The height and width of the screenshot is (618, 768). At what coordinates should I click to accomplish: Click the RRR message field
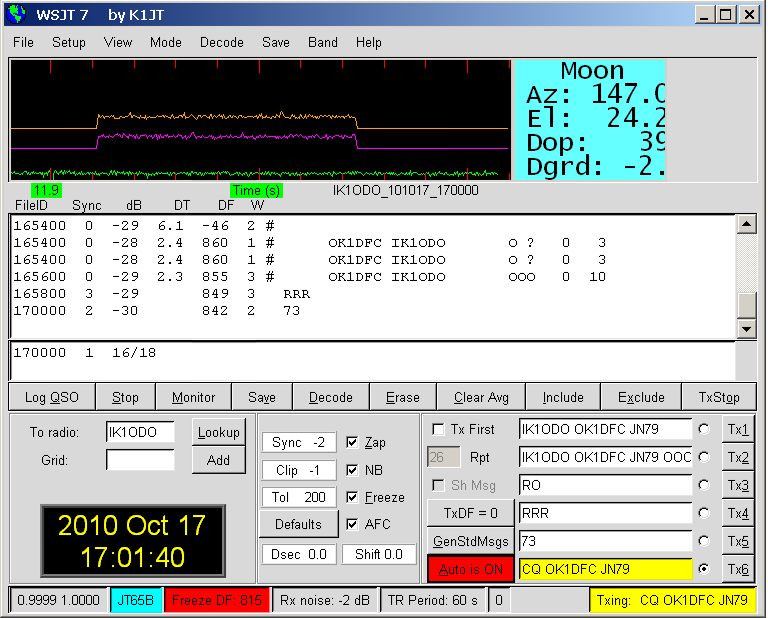(605, 513)
